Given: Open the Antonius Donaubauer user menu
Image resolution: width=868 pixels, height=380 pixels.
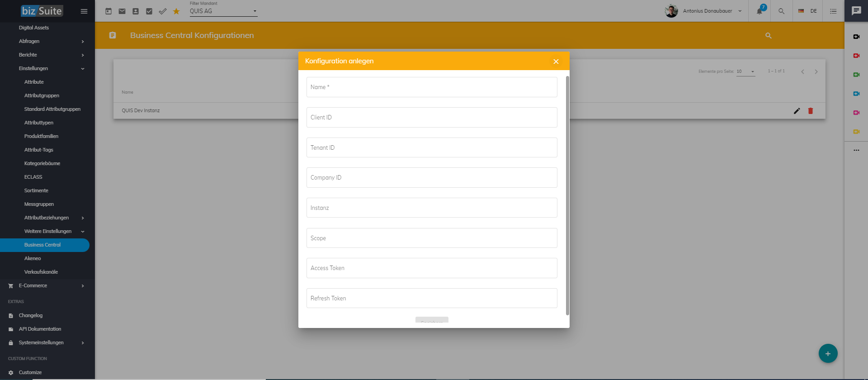Looking at the screenshot, I should [x=703, y=11].
